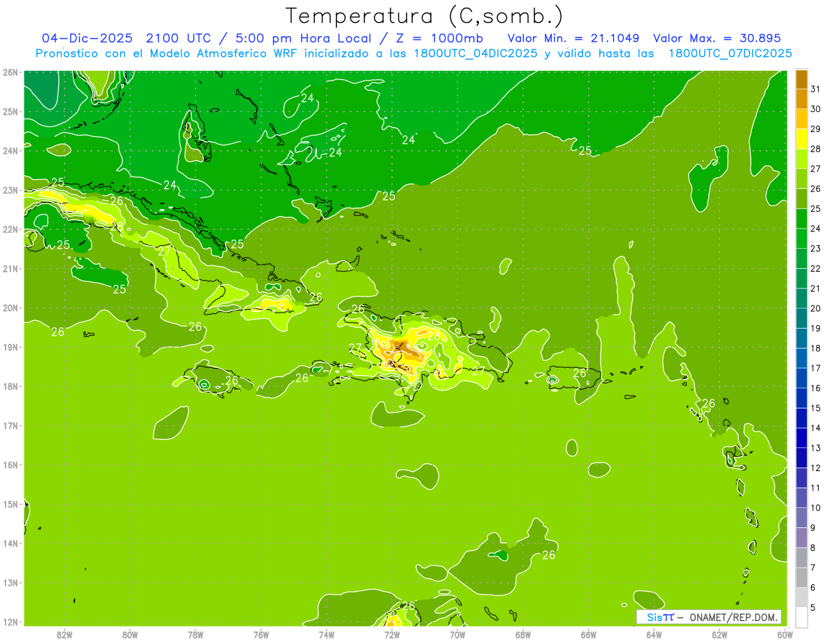
Task: Click the '28' legend scale label
Action: click(816, 149)
